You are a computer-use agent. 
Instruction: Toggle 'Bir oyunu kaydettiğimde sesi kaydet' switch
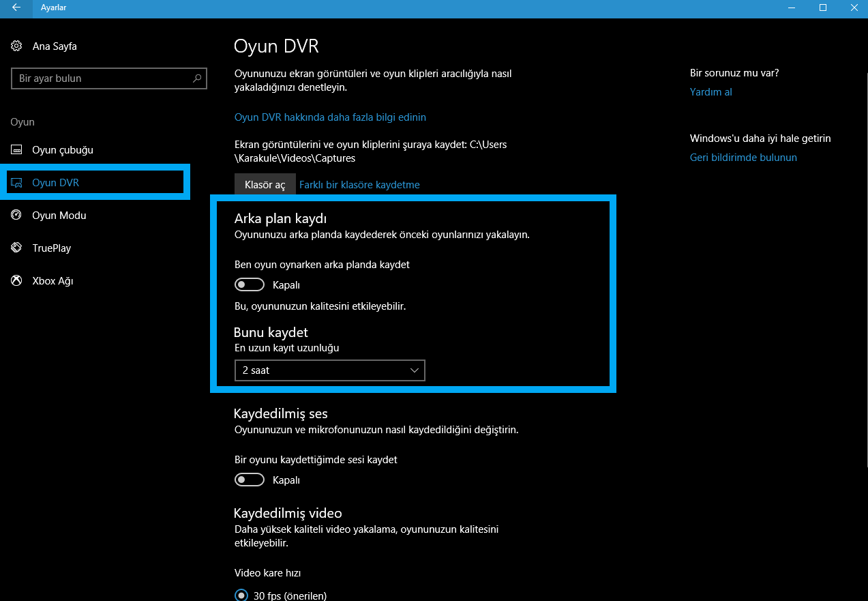250,480
